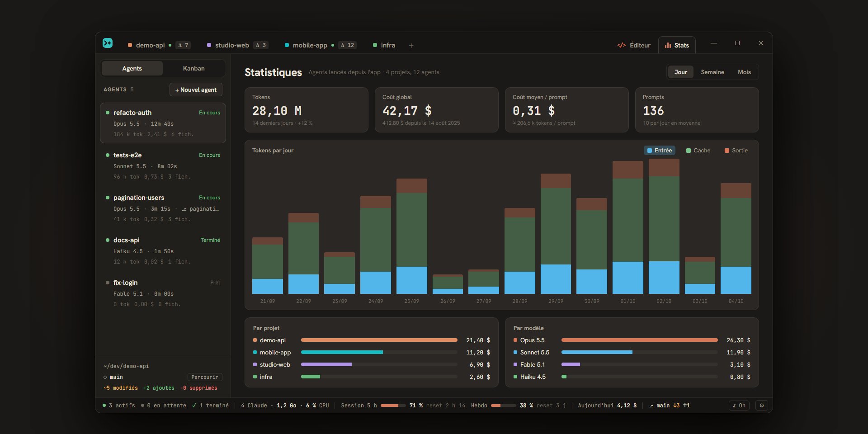Toggle Sortie series in chart legend

tap(736, 151)
